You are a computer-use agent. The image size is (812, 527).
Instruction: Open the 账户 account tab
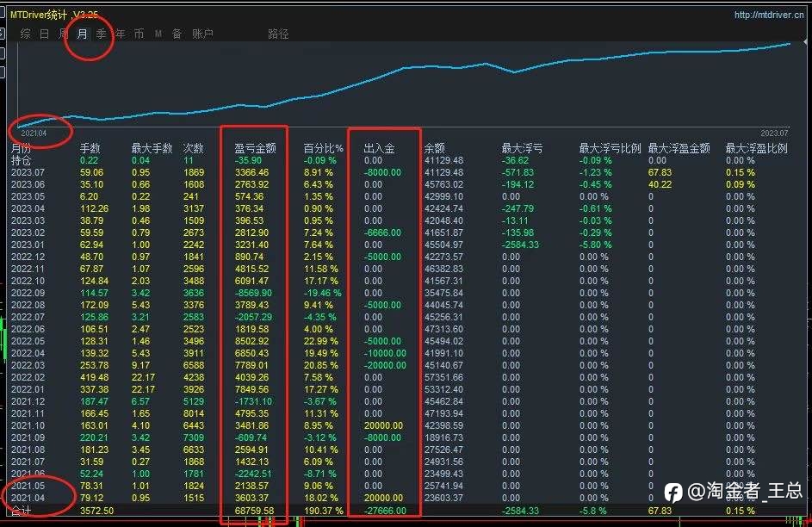pos(202,34)
